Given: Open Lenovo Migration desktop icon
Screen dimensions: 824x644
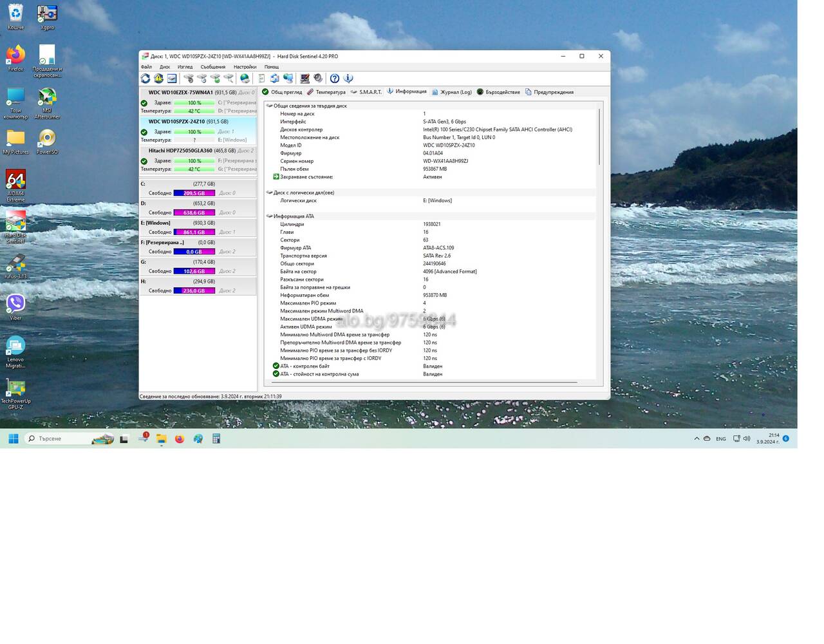Looking at the screenshot, I should [x=15, y=352].
